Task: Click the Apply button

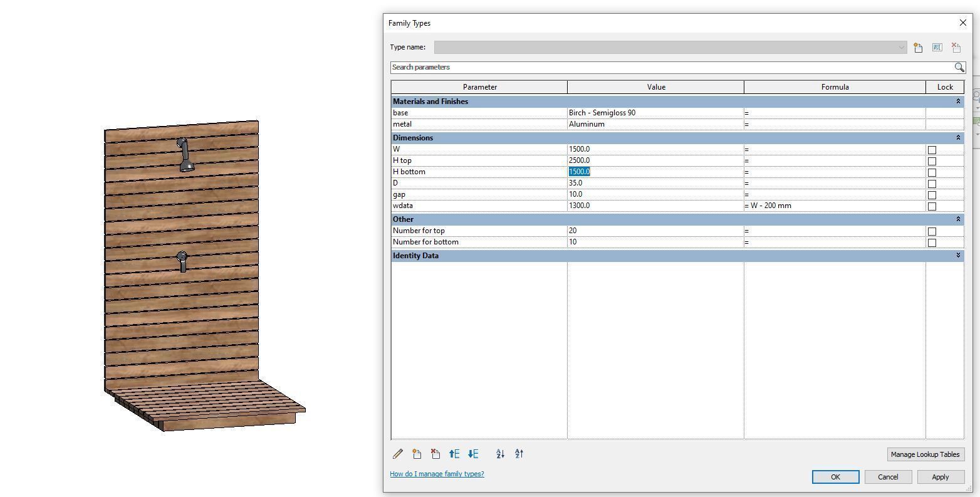Action: (941, 477)
